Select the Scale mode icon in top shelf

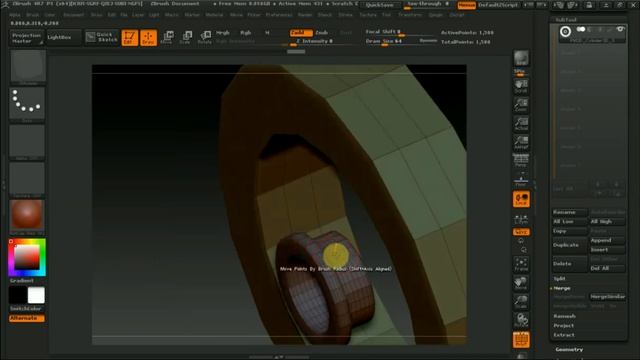click(x=186, y=38)
